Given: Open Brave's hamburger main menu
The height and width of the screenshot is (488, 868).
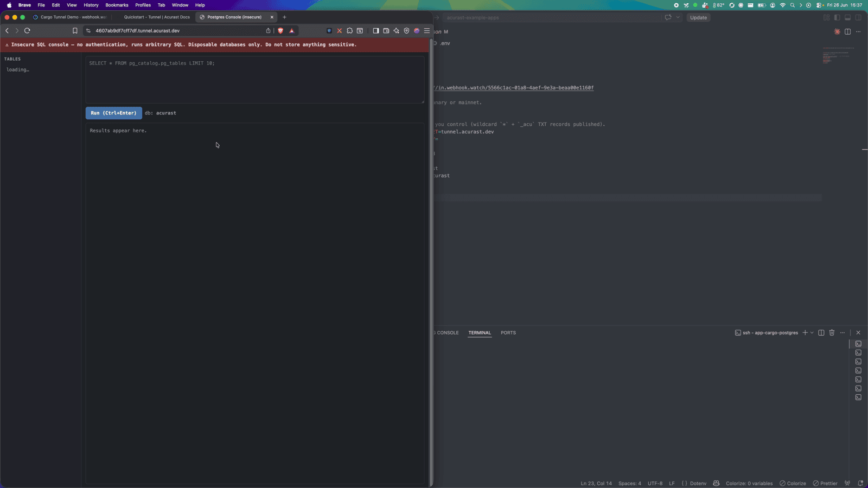Looking at the screenshot, I should (x=427, y=31).
